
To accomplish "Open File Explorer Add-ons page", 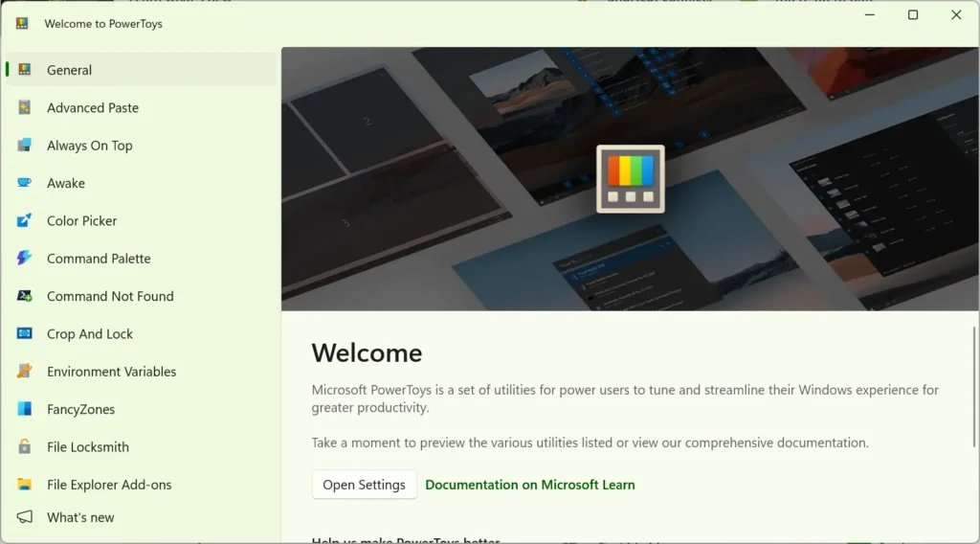I will pos(140,484).
